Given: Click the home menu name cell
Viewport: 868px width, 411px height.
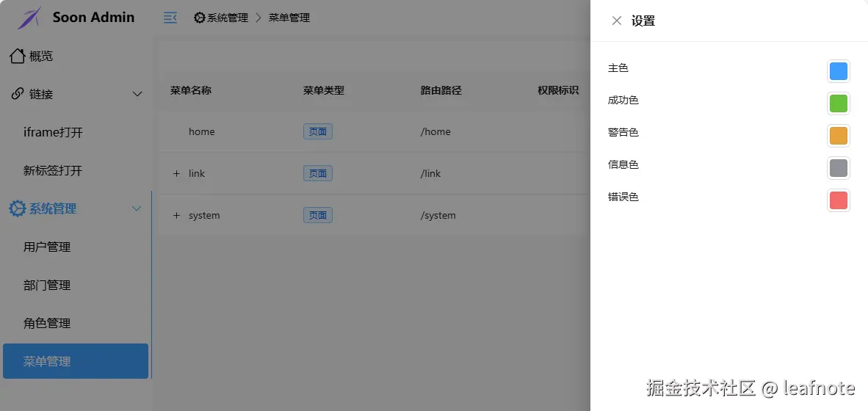Looking at the screenshot, I should [201, 131].
